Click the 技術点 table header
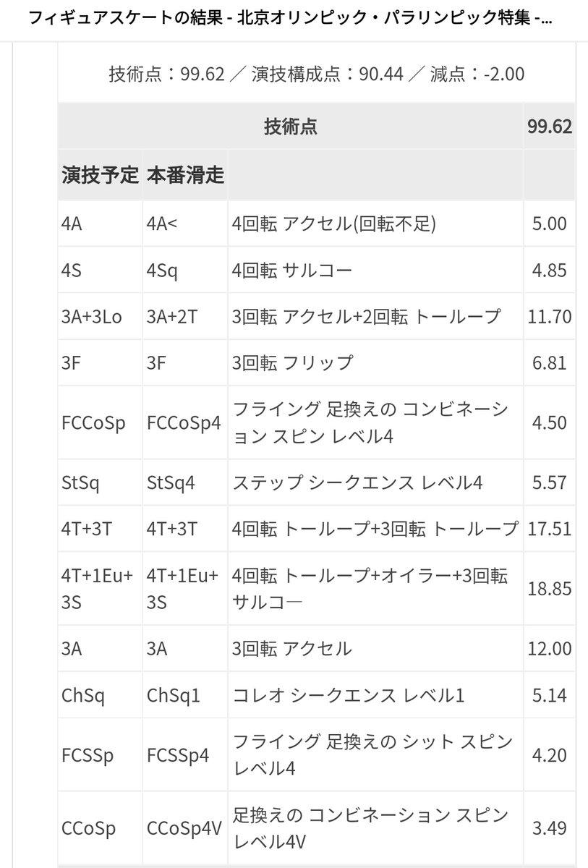The height and width of the screenshot is (868, 588). point(291,127)
